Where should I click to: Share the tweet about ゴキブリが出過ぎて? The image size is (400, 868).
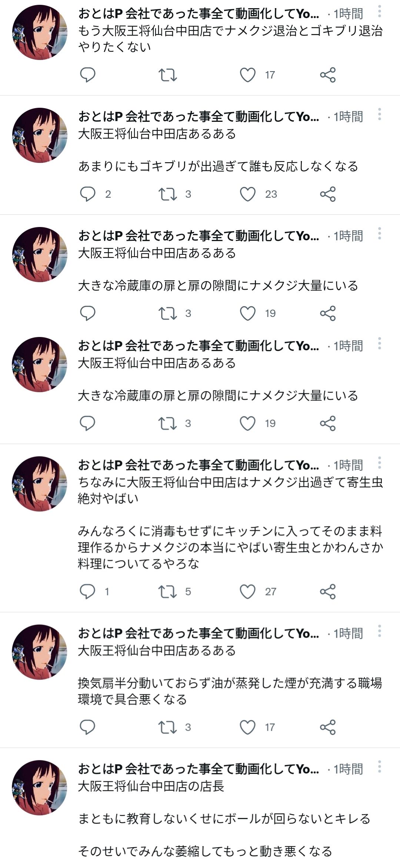[x=328, y=194]
